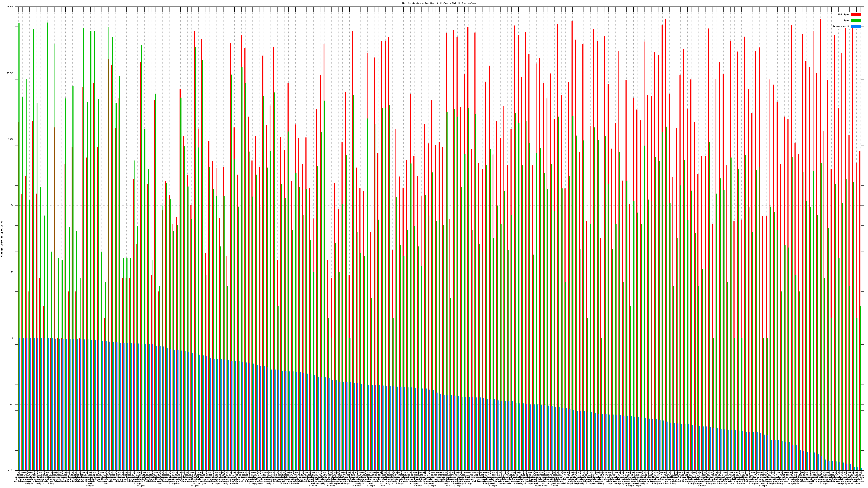
Task: Select the "Not Spam" legend label
Action: point(844,14)
